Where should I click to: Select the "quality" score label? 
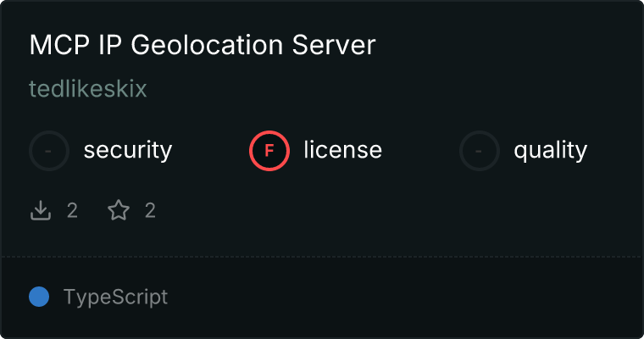click(x=550, y=151)
